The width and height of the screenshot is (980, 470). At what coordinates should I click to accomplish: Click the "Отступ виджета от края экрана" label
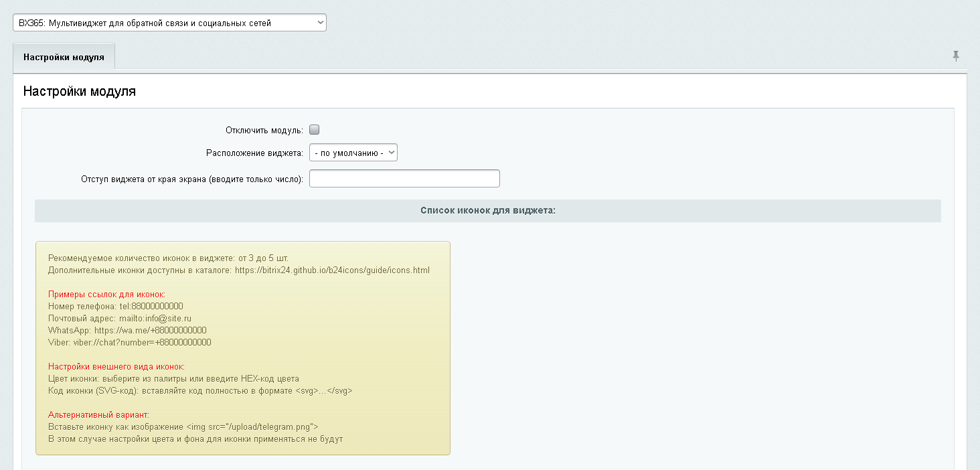(x=192, y=179)
